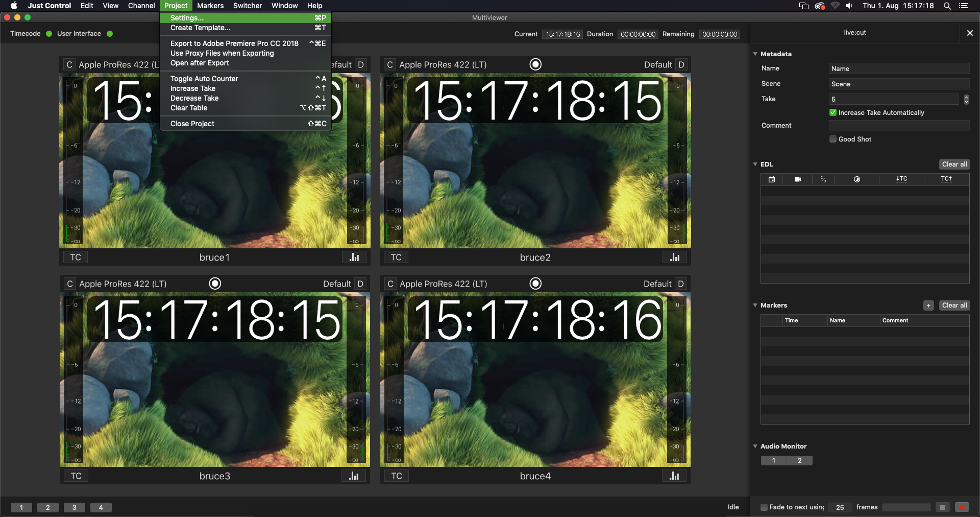Click the Scene metadata input field
980x517 pixels.
click(x=899, y=84)
